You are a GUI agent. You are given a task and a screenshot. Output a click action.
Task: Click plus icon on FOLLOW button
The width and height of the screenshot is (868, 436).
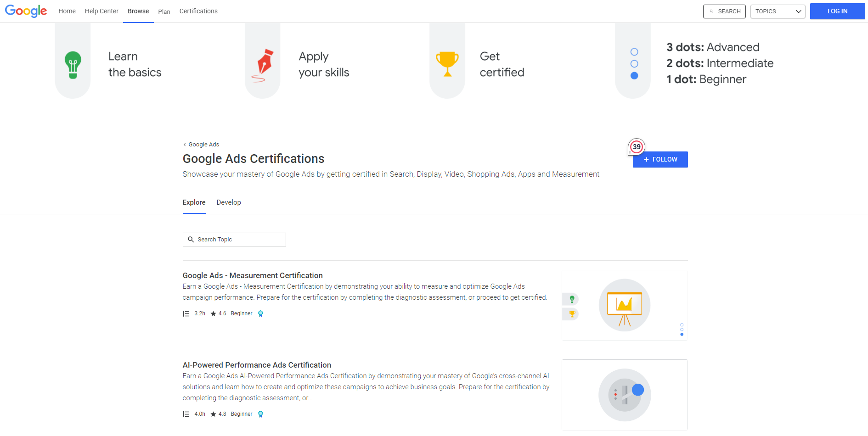pos(646,159)
